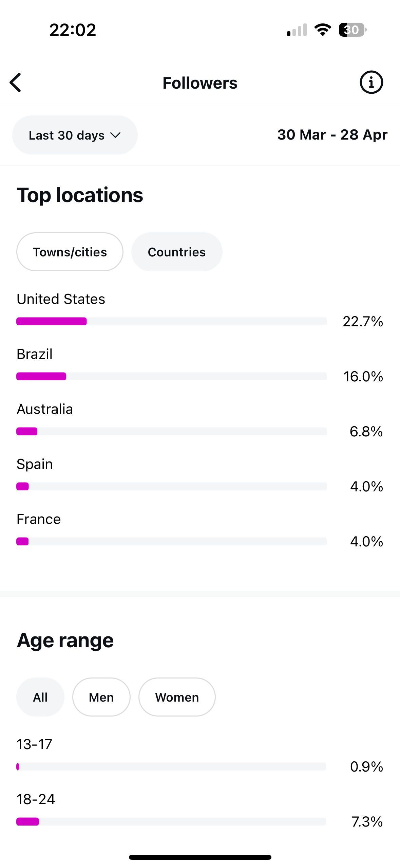400x868 pixels.
Task: Tap the home indicator bar at bottom
Action: pos(200,857)
